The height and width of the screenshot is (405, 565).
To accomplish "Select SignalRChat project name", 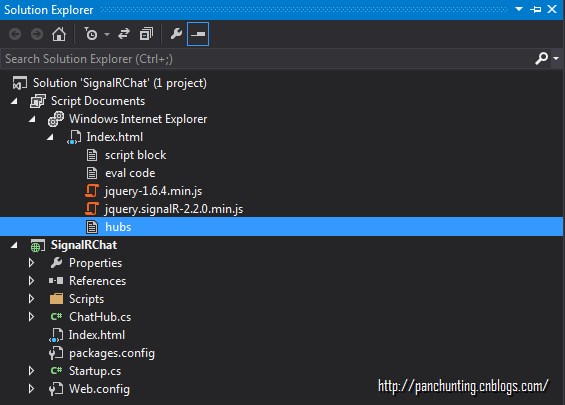I will click(x=84, y=245).
